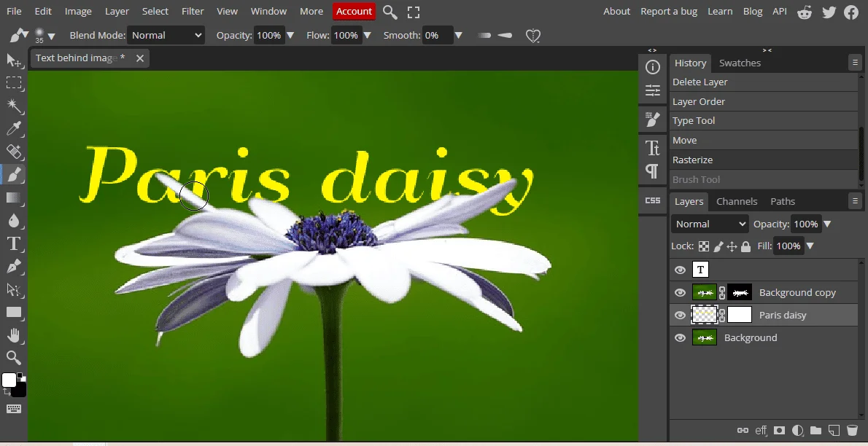Select the Rectangle Select tool
Screen dimensions: 868x446
pyautogui.click(x=14, y=83)
